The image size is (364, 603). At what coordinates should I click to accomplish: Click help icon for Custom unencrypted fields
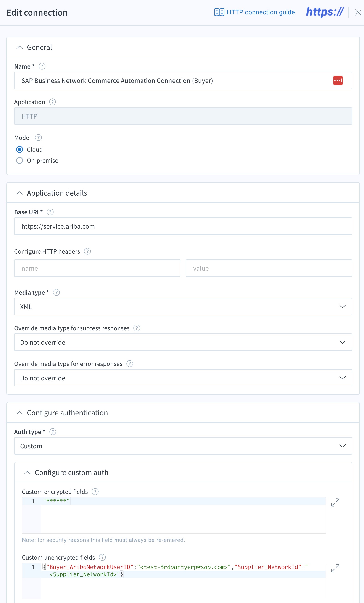[102, 558]
